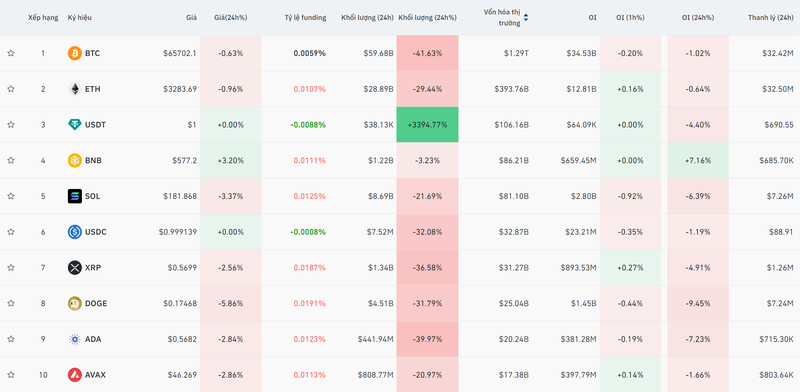
Task: Toggle the favorite star for USDC row
Action: [11, 232]
